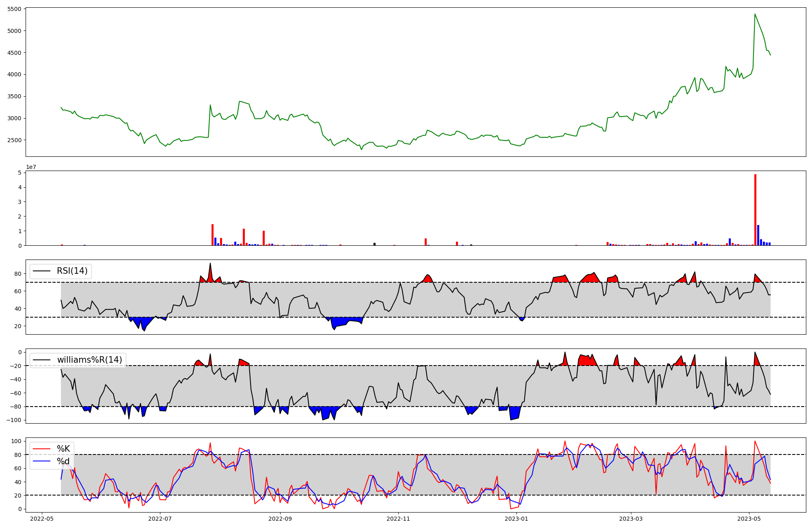Screen dimensions: 812x528
Task: Click the blue volume bar after the May 2023 spike
Action: pyautogui.click(x=758, y=236)
